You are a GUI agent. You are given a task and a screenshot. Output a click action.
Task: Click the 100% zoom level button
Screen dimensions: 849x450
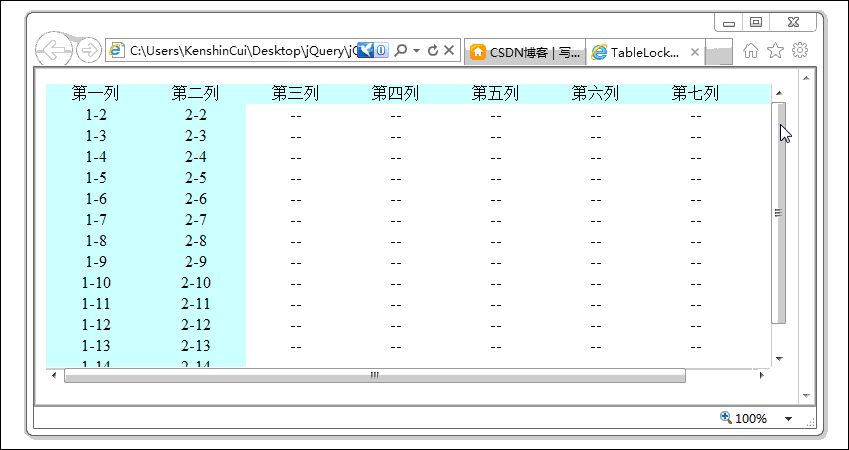[x=745, y=419]
